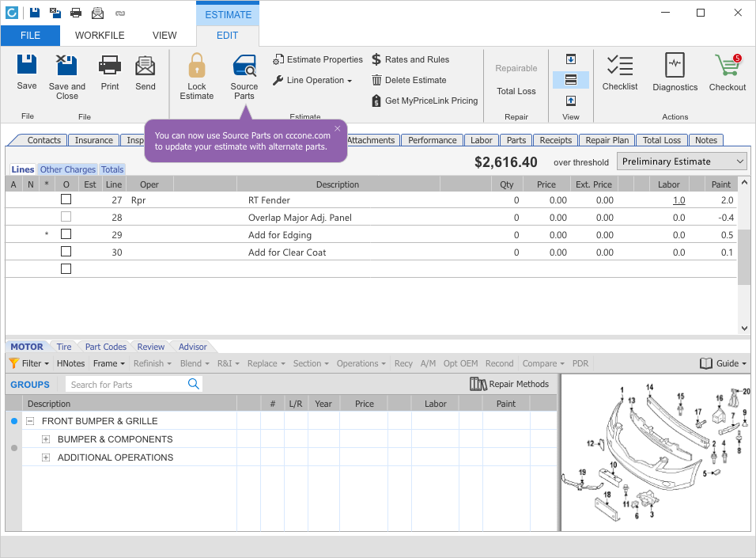Click the Description column header in lines grid
The image size is (756, 558).
point(338,184)
